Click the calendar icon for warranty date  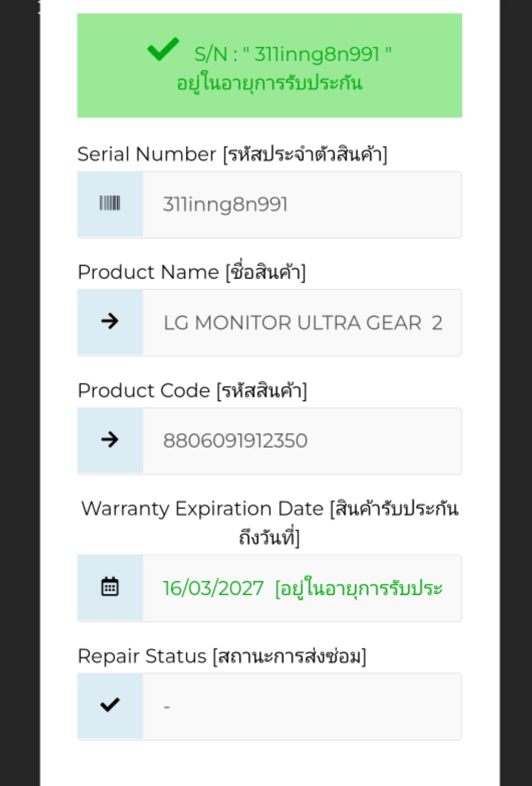coord(110,586)
